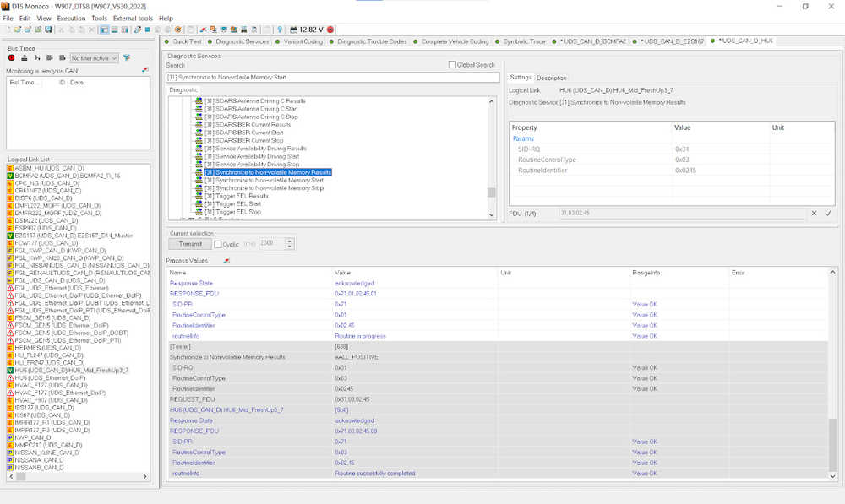The height and width of the screenshot is (504, 845).
Task: Click the 'Routine in progress' routineInfo value
Action: point(360,336)
